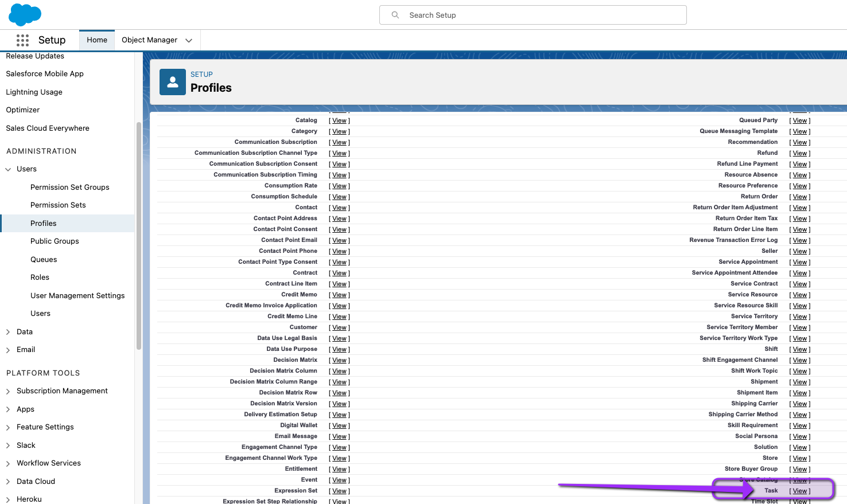Open the Object Manager dropdown chevron
This screenshot has height=504, width=847.
click(x=189, y=40)
